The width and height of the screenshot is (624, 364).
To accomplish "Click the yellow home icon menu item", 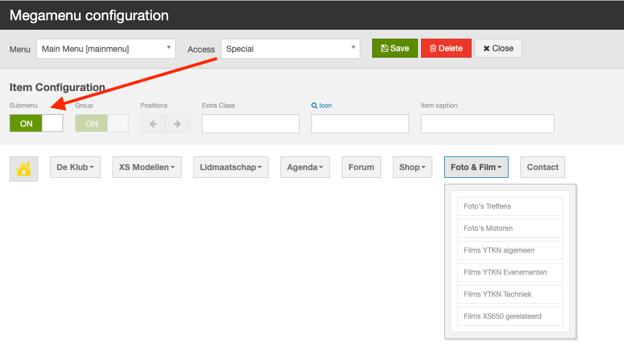I will (x=24, y=168).
